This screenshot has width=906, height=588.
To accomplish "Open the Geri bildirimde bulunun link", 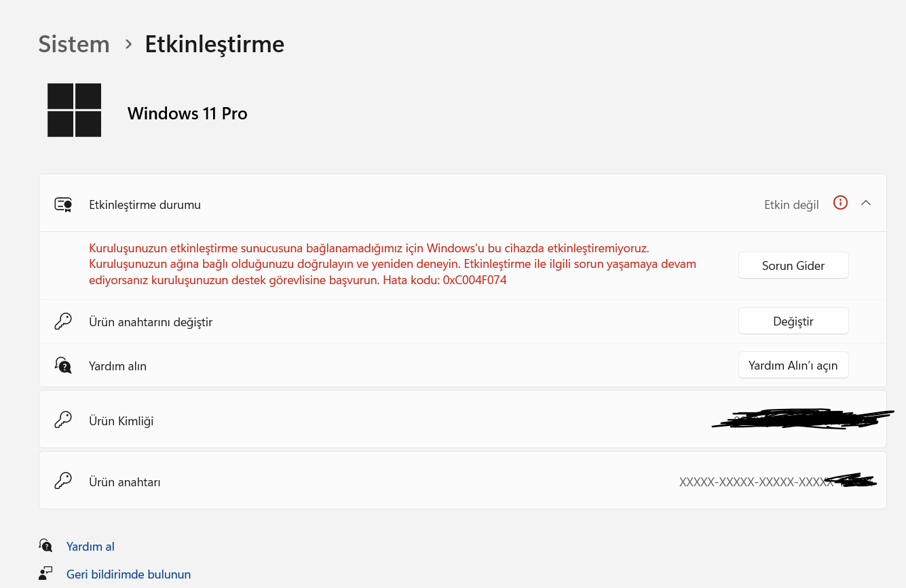I will pyautogui.click(x=128, y=574).
